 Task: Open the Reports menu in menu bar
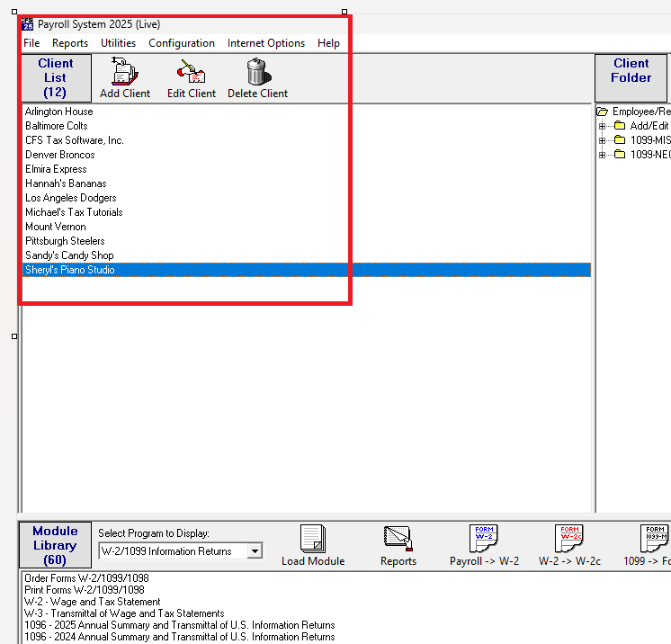pos(70,43)
